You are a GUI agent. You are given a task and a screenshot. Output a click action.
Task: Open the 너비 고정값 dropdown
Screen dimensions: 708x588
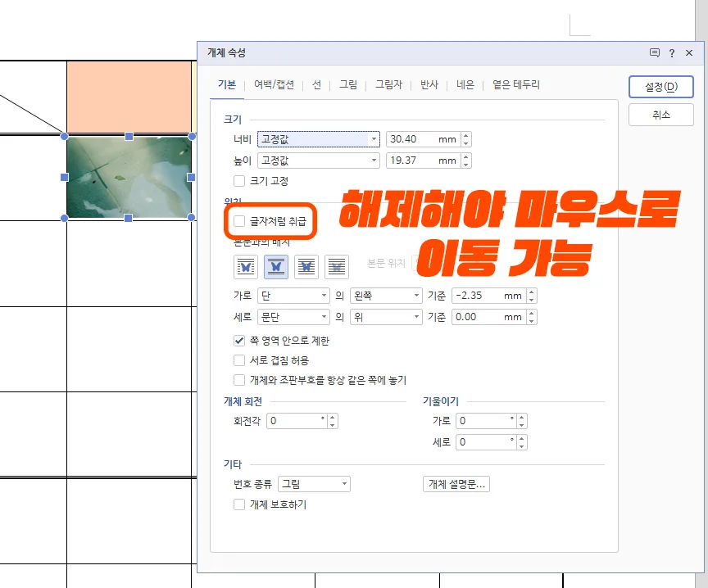[x=374, y=138]
